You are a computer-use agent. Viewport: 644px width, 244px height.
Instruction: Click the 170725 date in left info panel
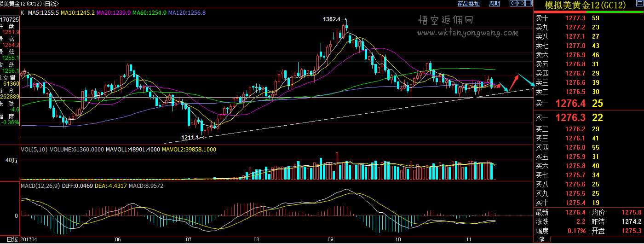click(x=10, y=20)
